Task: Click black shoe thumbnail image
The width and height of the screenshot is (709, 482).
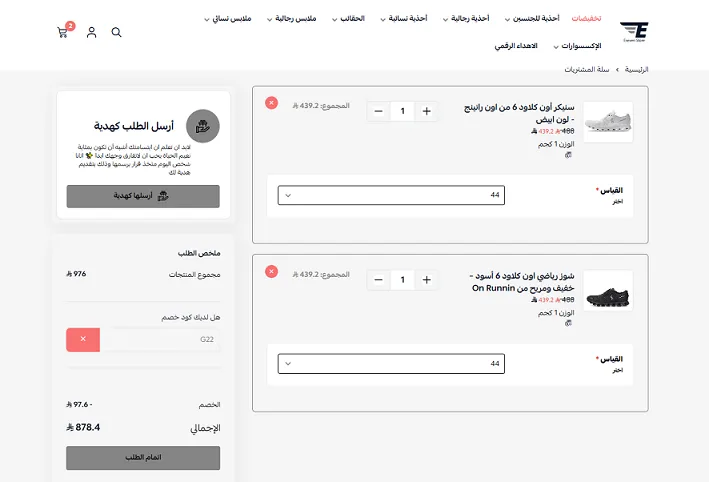Action: pyautogui.click(x=608, y=291)
